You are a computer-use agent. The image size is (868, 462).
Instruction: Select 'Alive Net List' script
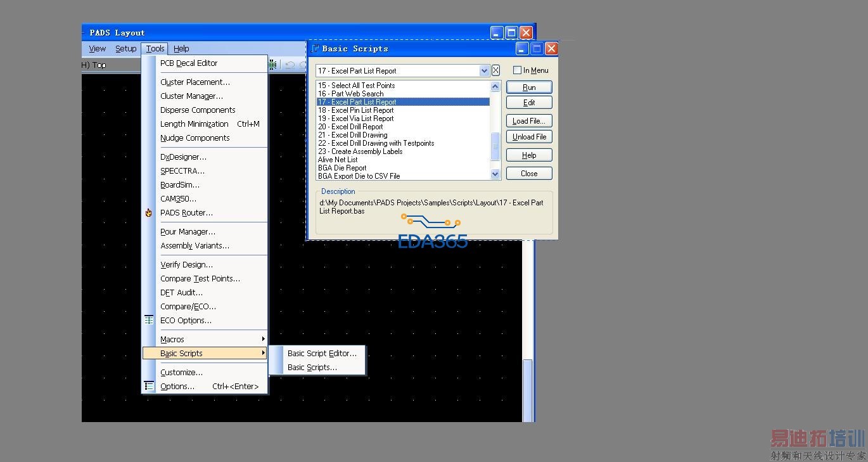(x=403, y=160)
